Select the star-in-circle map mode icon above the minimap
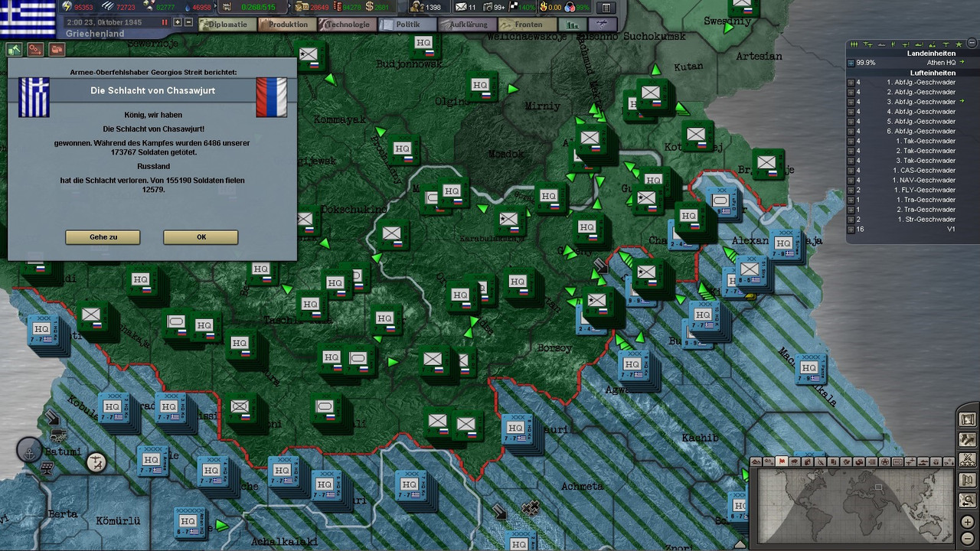 [x=886, y=461]
